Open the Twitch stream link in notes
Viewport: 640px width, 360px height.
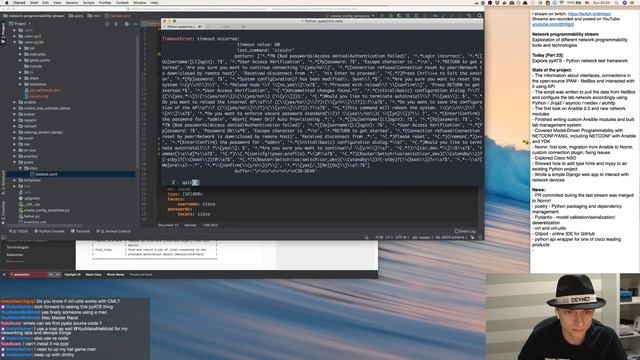point(589,13)
